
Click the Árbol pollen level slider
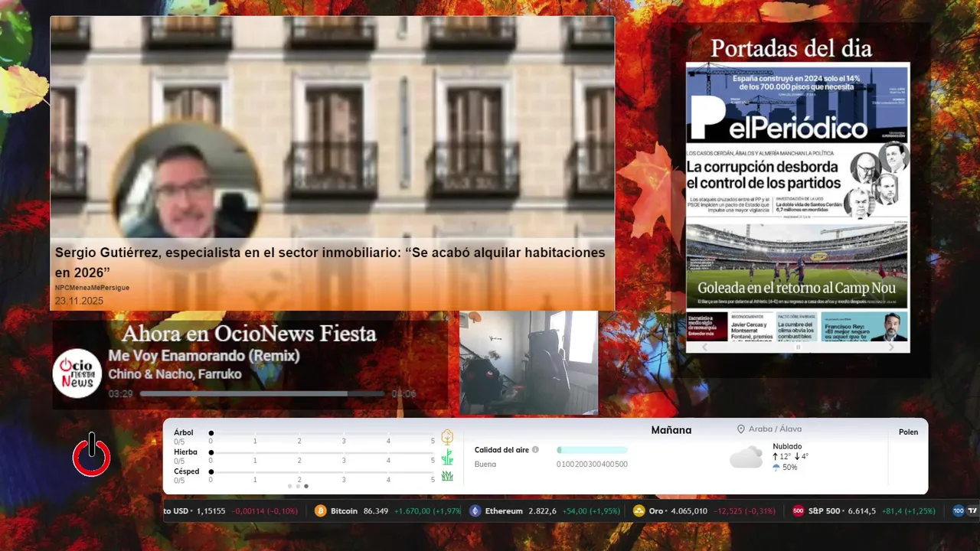[322, 433]
